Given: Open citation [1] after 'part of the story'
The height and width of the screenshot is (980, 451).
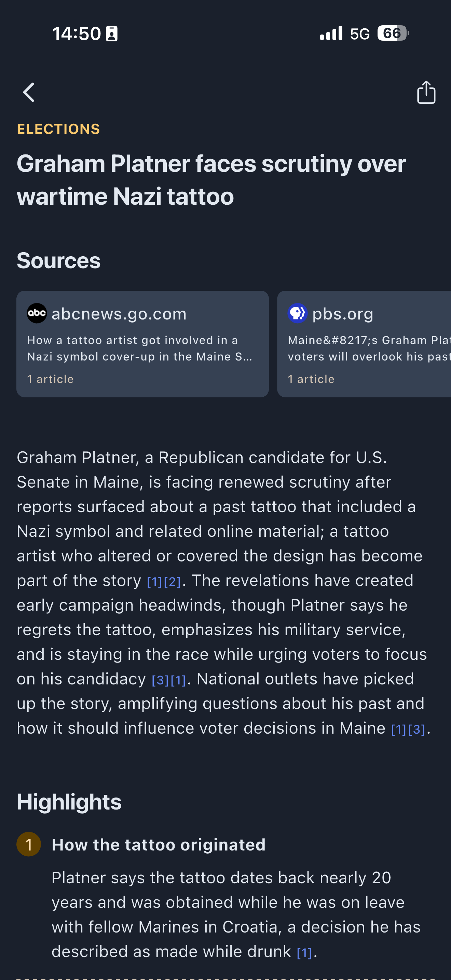Looking at the screenshot, I should (154, 582).
